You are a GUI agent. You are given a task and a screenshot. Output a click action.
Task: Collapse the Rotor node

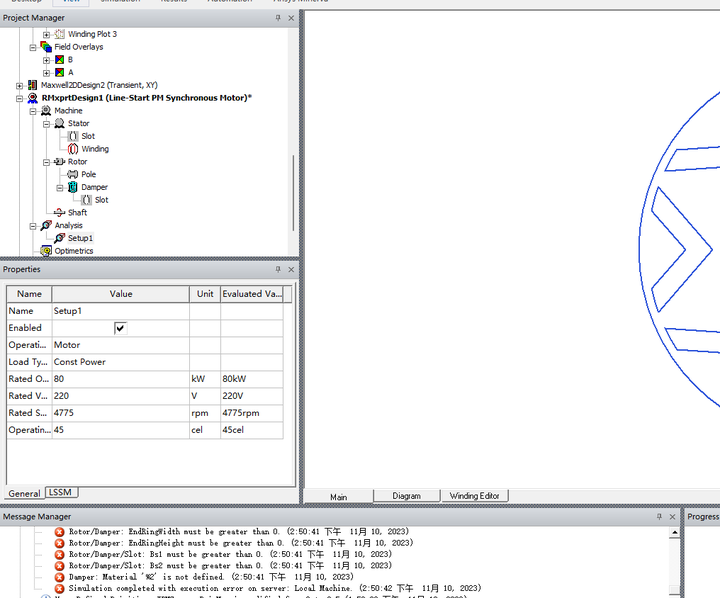(46, 162)
